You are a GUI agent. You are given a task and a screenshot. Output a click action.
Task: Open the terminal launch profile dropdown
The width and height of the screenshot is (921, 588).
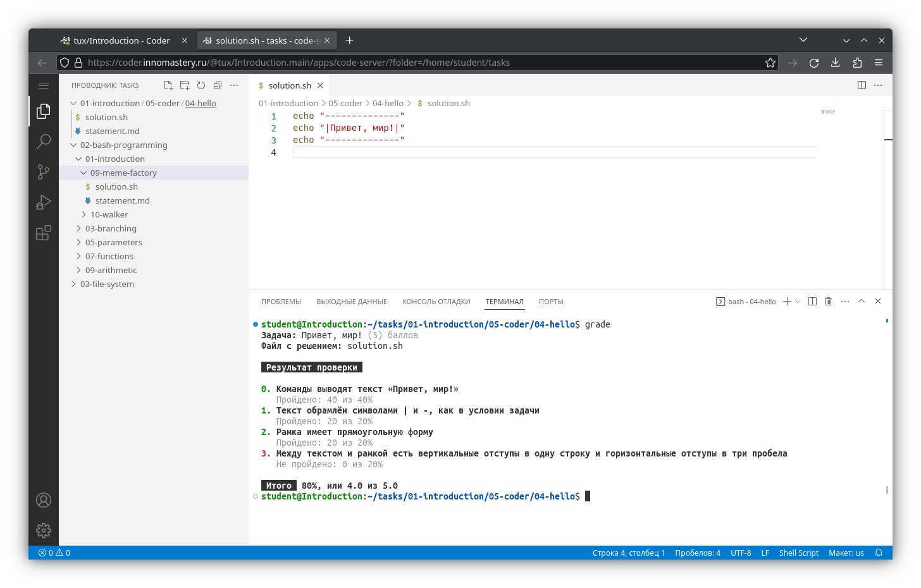(796, 301)
